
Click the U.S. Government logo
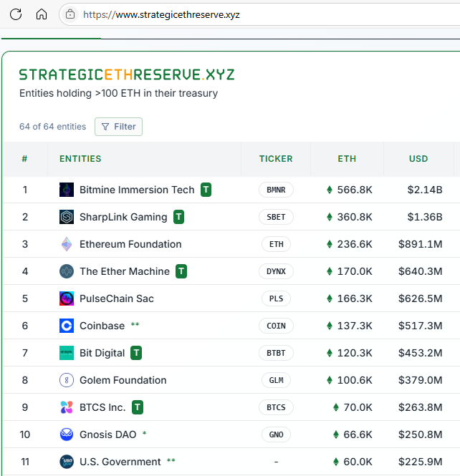point(67,462)
